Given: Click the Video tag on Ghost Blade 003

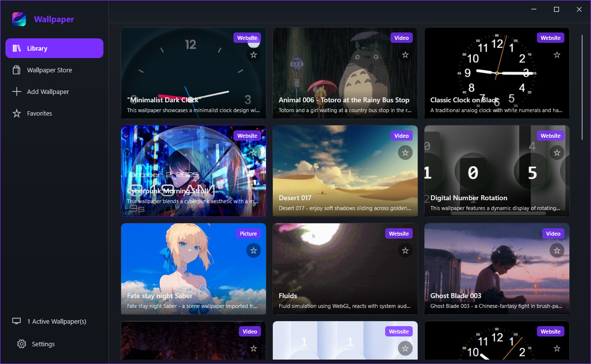Looking at the screenshot, I should coord(554,234).
